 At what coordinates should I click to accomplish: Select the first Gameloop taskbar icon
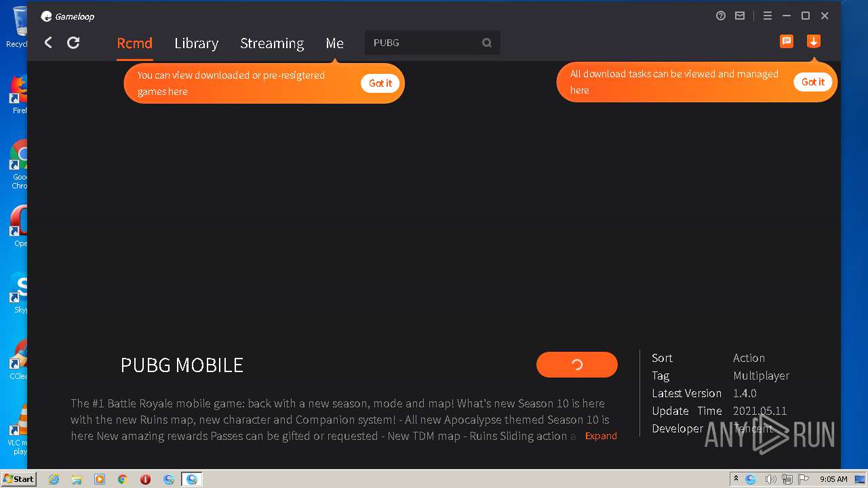coord(169,479)
